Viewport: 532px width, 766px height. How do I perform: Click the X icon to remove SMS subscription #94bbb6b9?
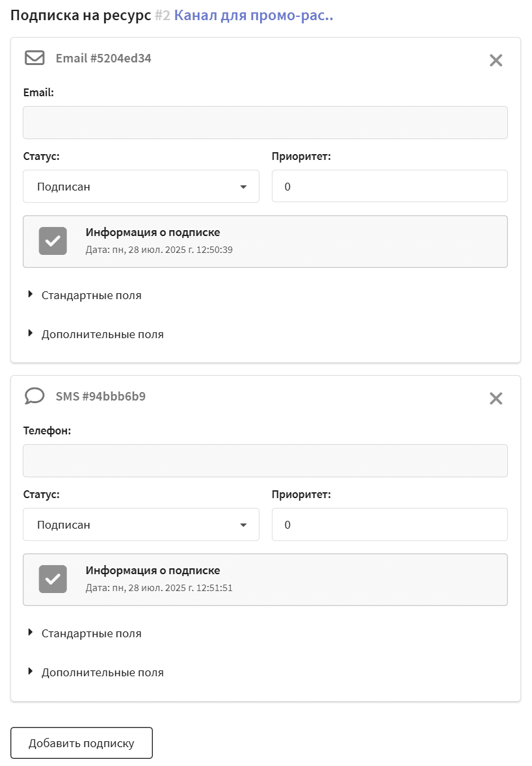tap(496, 398)
